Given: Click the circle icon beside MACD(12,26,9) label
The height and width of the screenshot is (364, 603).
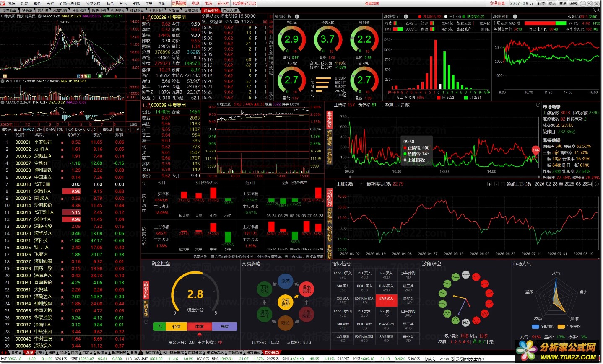Looking at the screenshot, I should click(3, 102).
